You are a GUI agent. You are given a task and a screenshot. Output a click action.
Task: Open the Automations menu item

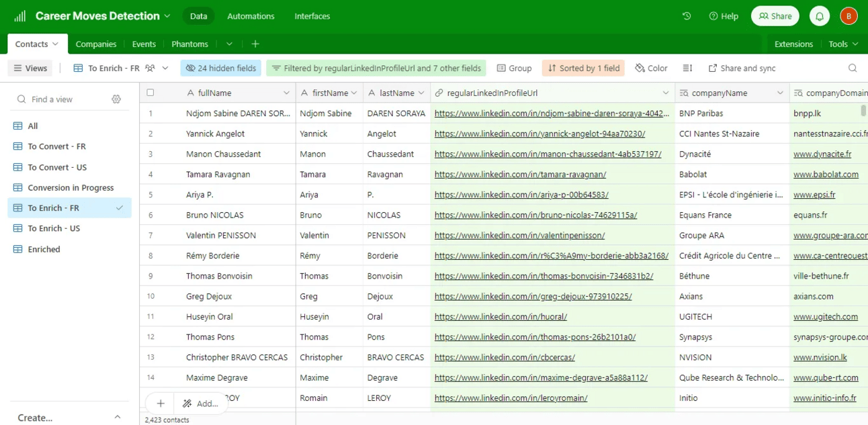click(251, 16)
